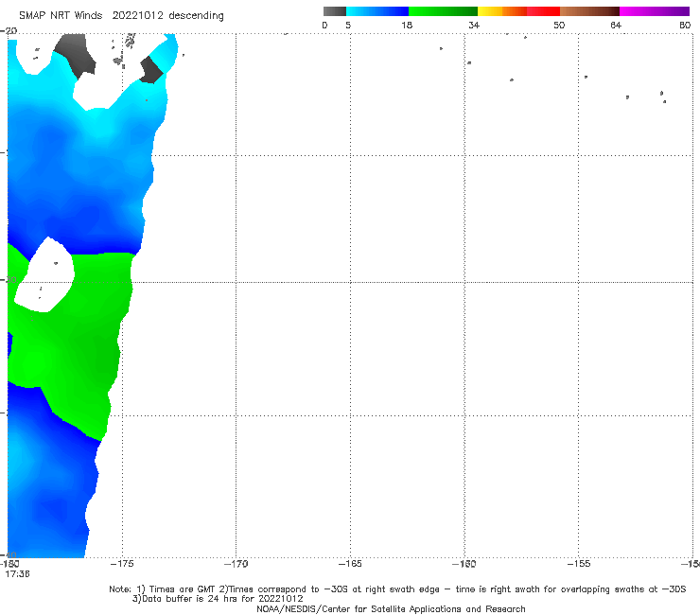Click the note '3)Data buffer is 24 hrs for 20221012'
This screenshot has height=615, width=700.
click(218, 599)
